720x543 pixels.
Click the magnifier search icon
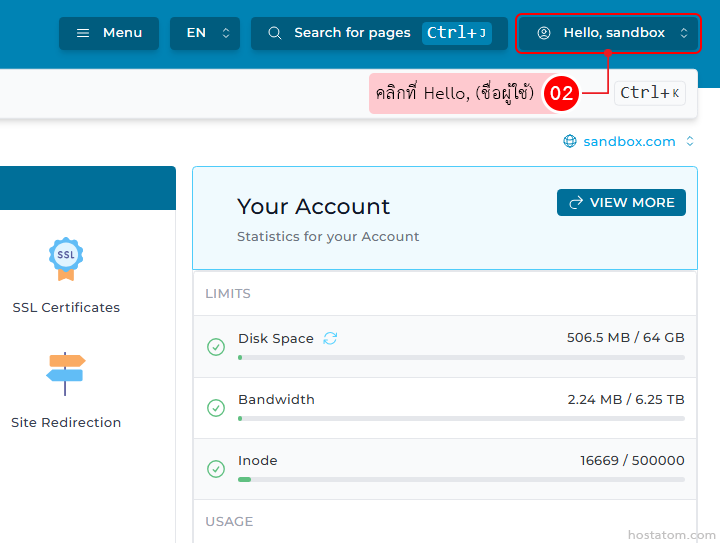click(275, 33)
